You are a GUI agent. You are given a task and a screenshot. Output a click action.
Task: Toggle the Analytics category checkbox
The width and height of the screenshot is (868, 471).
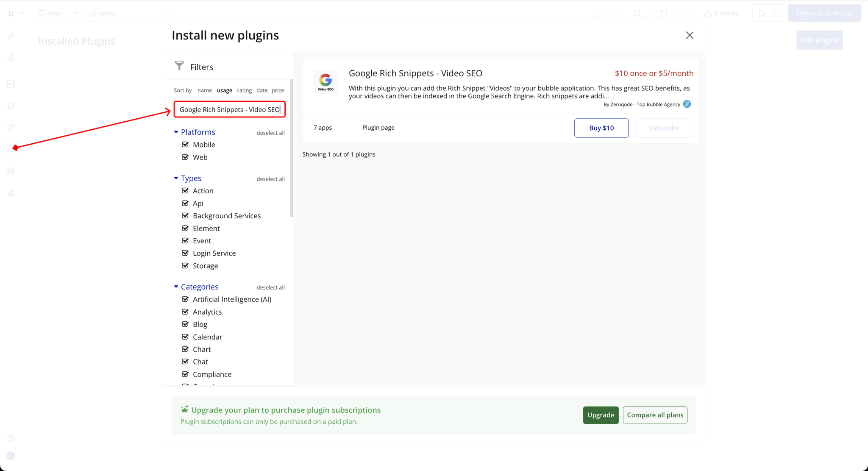(x=185, y=312)
